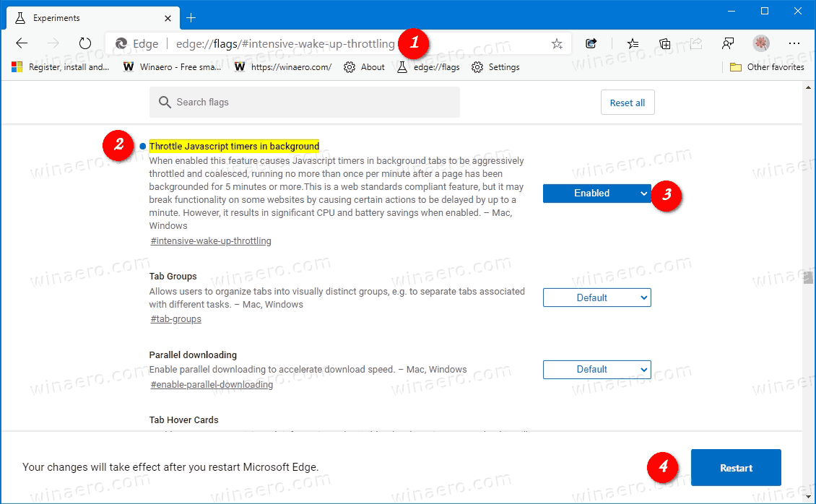This screenshot has height=504, width=816.
Task: Reload the page using the refresh icon
Action: pyautogui.click(x=84, y=43)
